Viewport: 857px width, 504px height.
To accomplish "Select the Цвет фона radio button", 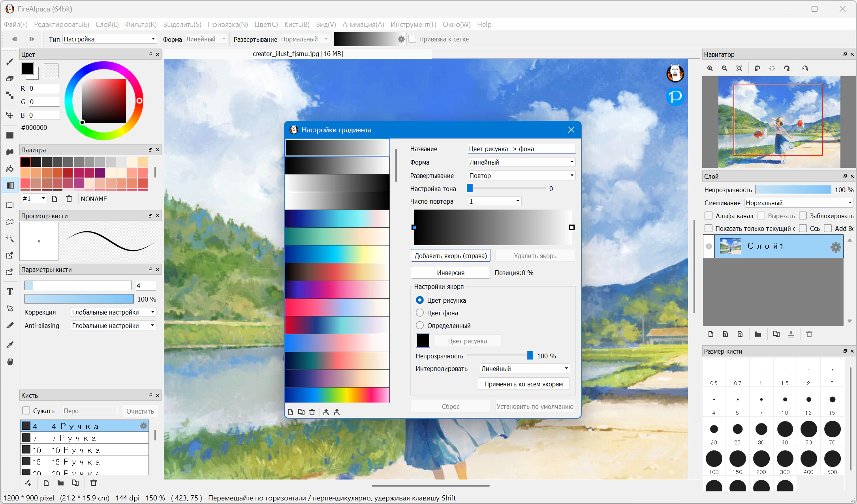I will click(420, 313).
